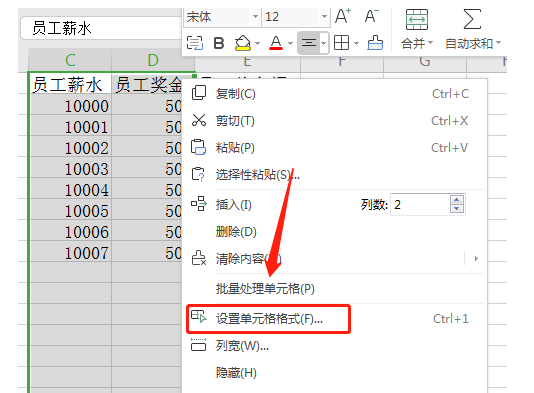The width and height of the screenshot is (534, 393).
Task: Expand the 合并 merge dropdown arrow
Action: point(430,43)
